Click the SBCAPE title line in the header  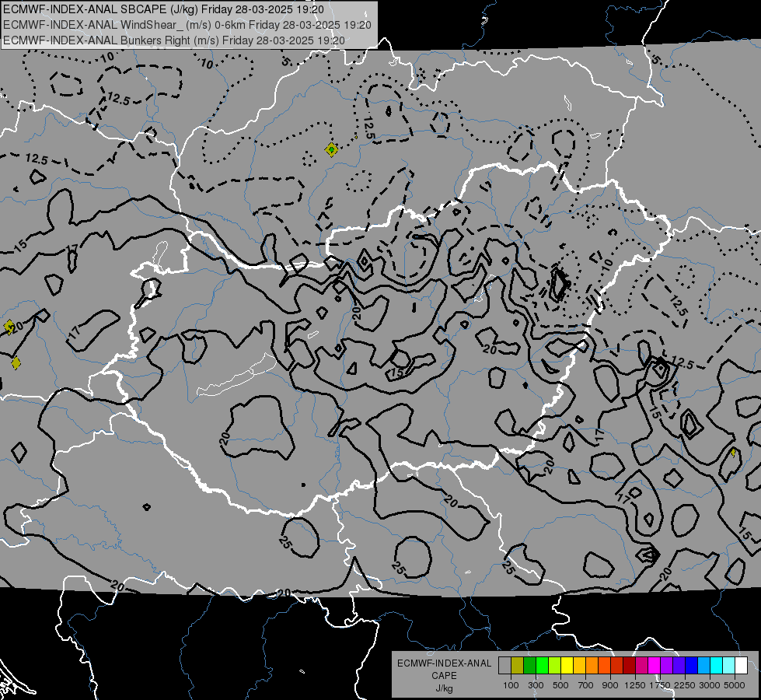tap(163, 9)
